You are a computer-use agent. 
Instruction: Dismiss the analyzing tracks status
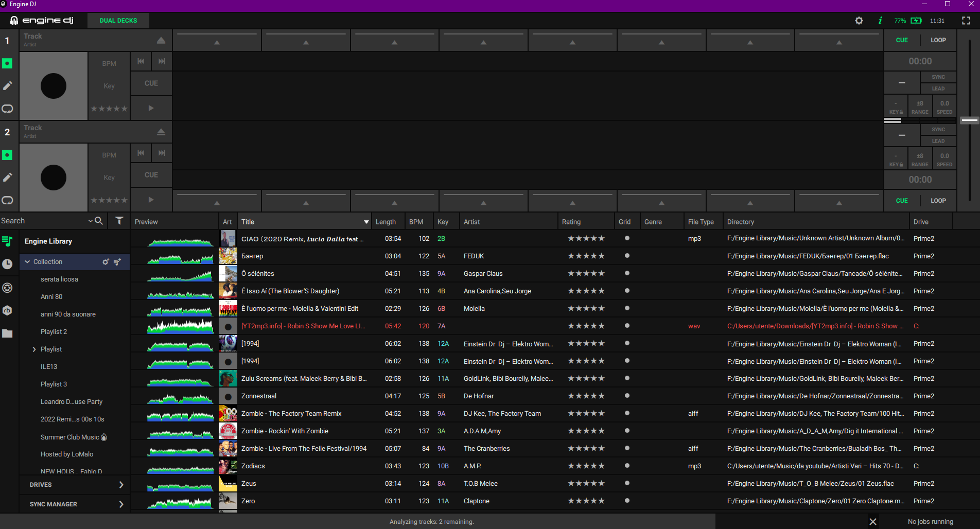[x=873, y=522]
